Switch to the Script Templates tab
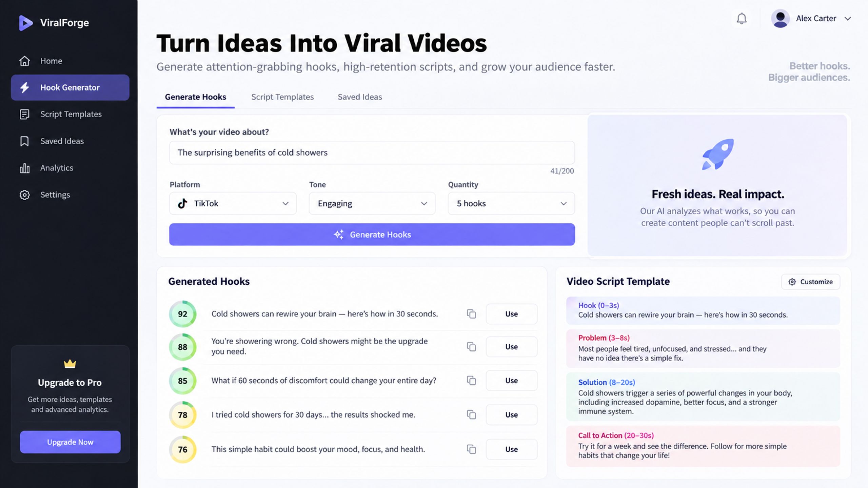This screenshot has width=868, height=488. (282, 97)
